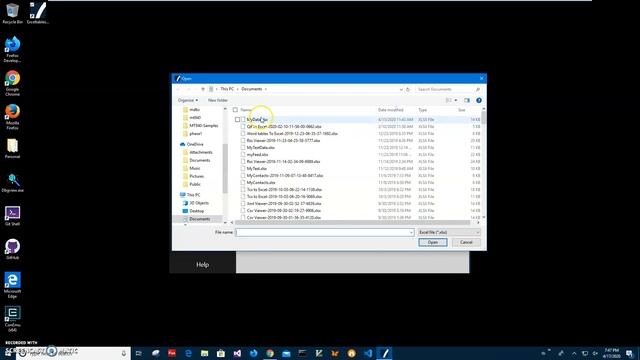640x360 pixels.
Task: Select ConEmu (x64) desktop shortcut
Action: [12, 318]
